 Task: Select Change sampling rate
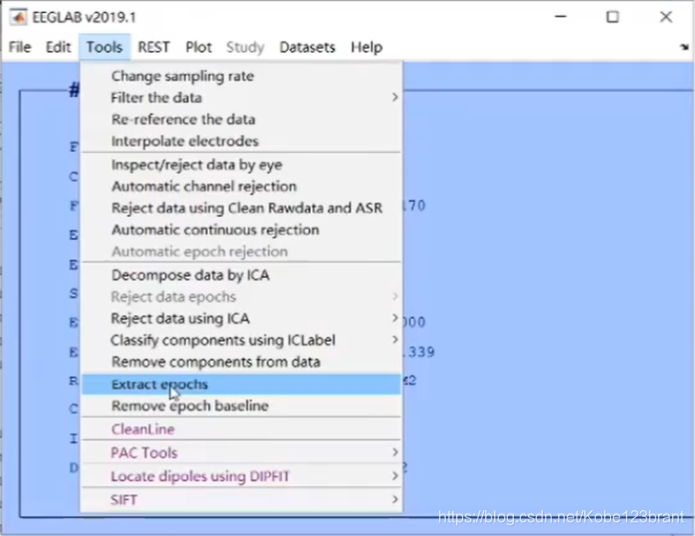242,76
